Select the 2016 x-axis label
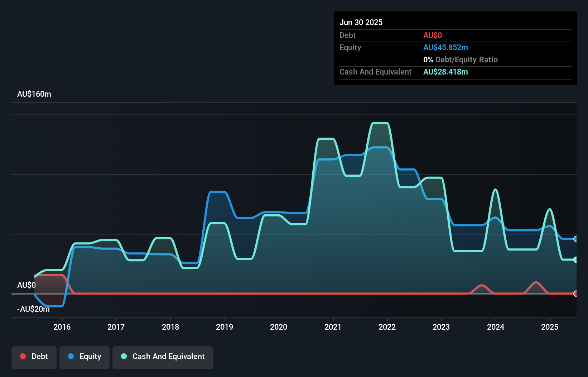The width and height of the screenshot is (588, 377). [x=62, y=327]
